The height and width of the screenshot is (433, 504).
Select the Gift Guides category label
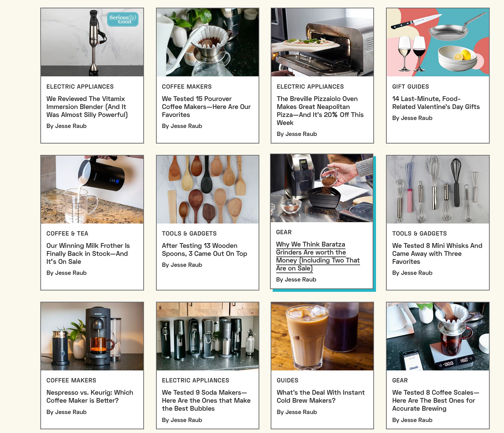click(x=411, y=86)
